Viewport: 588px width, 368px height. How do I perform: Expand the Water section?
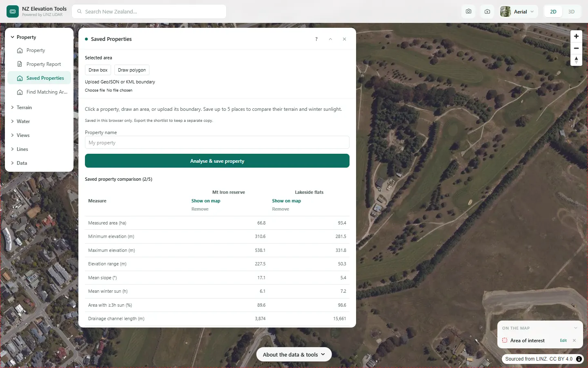[x=39, y=121]
